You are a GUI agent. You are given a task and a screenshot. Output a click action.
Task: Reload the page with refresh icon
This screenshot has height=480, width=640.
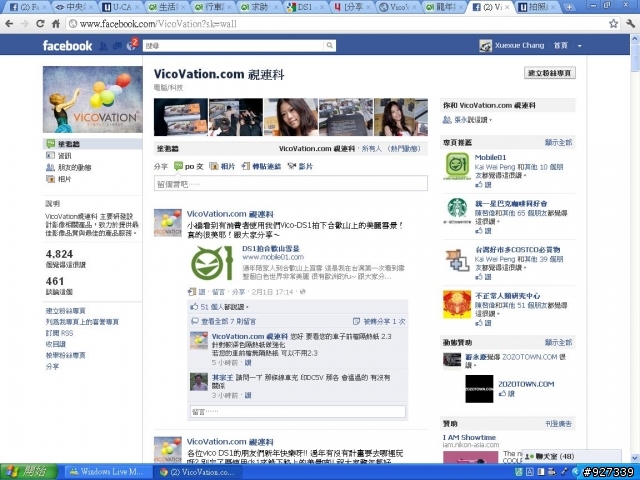[40, 24]
